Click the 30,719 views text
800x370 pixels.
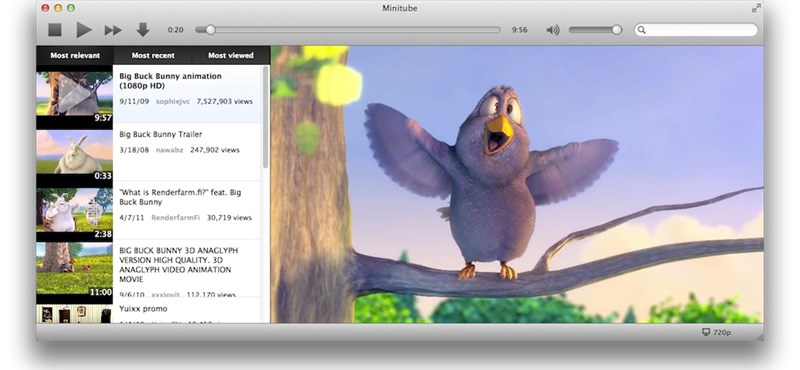pyautogui.click(x=229, y=217)
